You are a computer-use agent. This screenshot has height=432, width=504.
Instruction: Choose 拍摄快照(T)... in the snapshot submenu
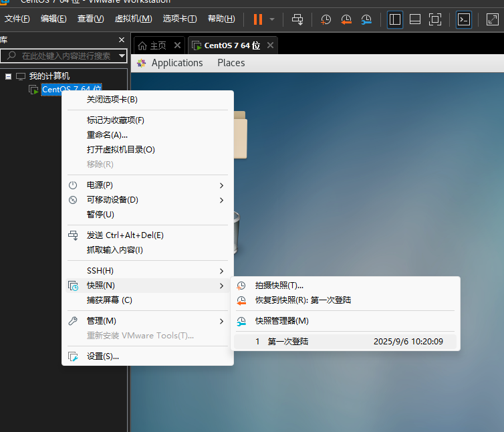pyautogui.click(x=345, y=286)
